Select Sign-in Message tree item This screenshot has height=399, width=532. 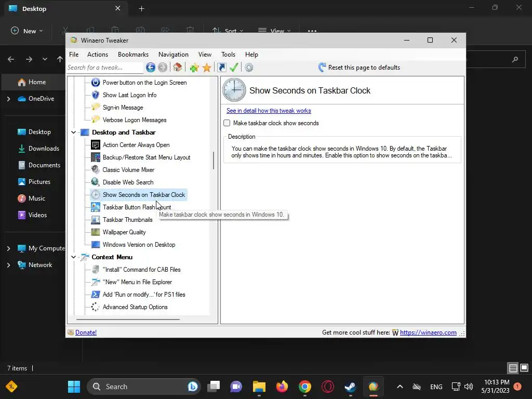tap(123, 108)
